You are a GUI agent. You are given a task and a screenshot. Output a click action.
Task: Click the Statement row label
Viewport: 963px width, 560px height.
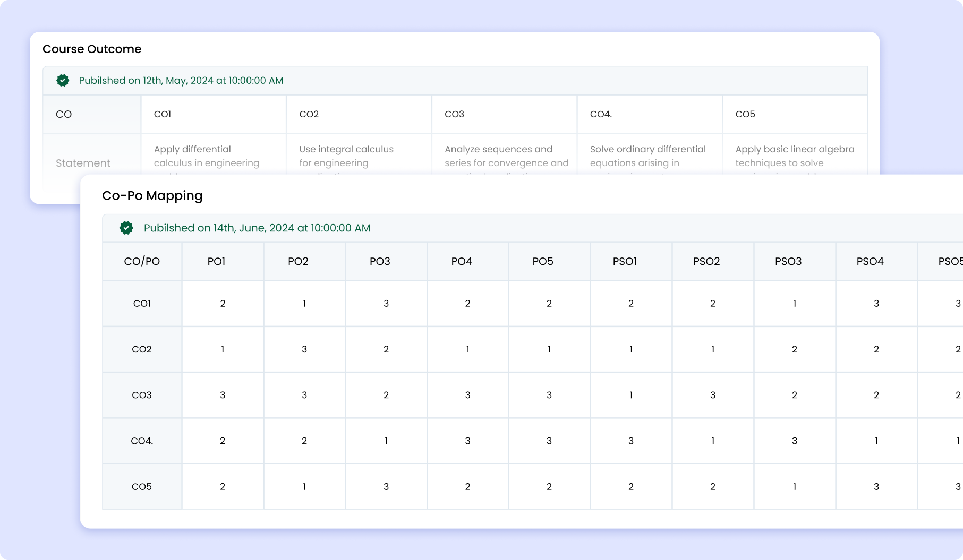point(83,163)
